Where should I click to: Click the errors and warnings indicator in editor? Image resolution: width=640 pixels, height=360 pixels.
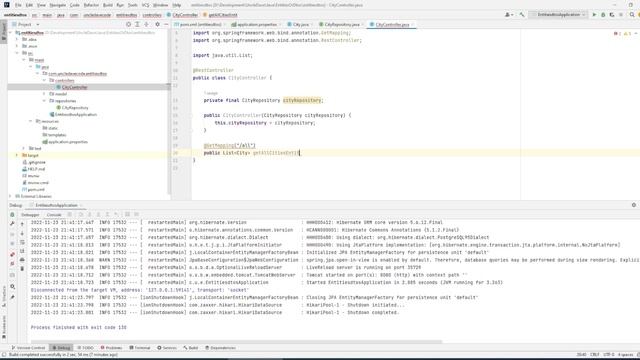(x=623, y=33)
